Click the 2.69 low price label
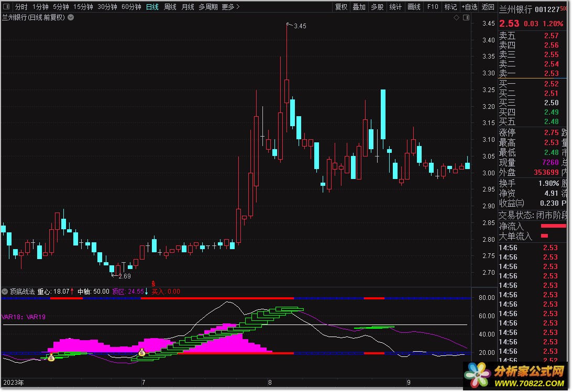 [x=125, y=276]
